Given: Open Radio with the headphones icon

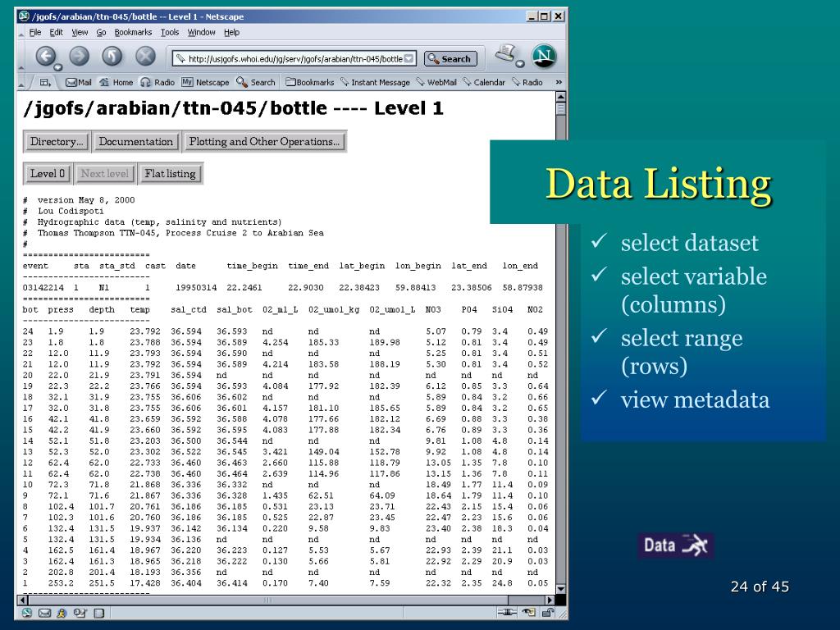Looking at the screenshot, I should click(x=157, y=82).
